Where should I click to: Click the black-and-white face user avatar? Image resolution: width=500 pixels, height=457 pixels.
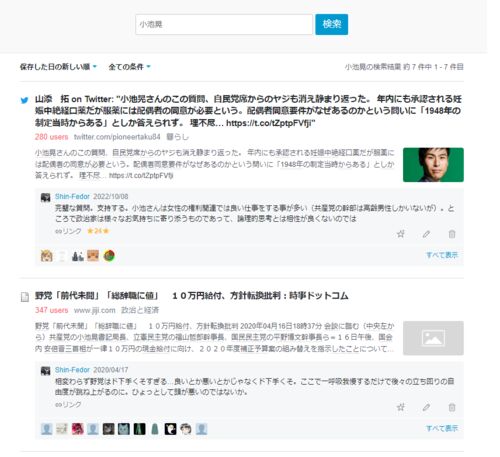click(x=170, y=429)
